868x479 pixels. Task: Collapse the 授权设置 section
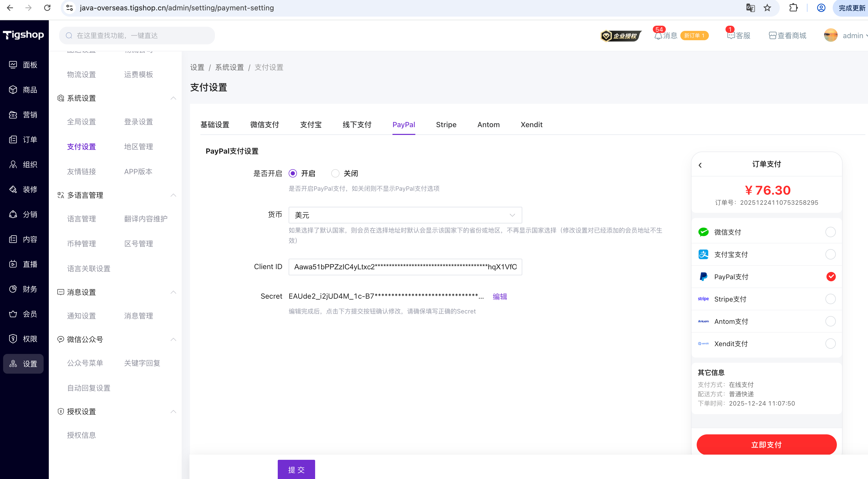click(x=174, y=412)
